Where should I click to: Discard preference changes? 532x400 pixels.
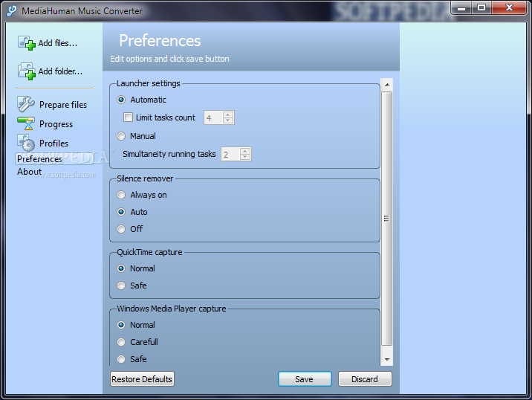tap(365, 379)
